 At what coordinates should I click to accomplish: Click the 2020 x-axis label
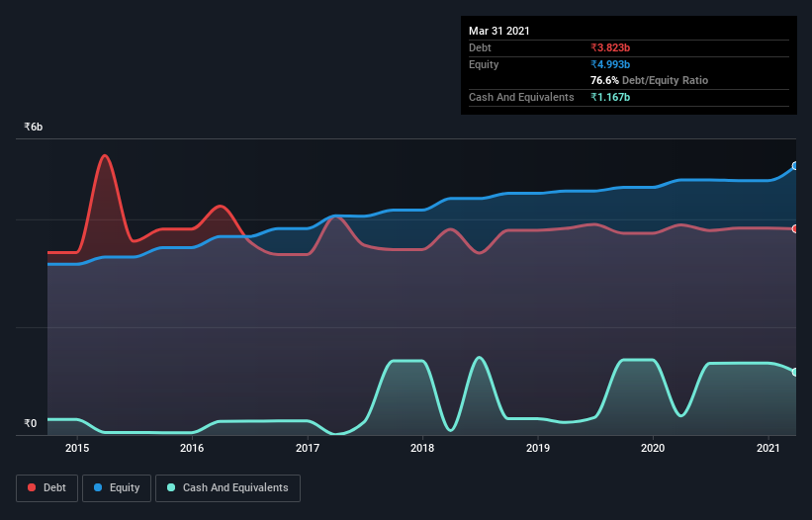pyautogui.click(x=653, y=448)
